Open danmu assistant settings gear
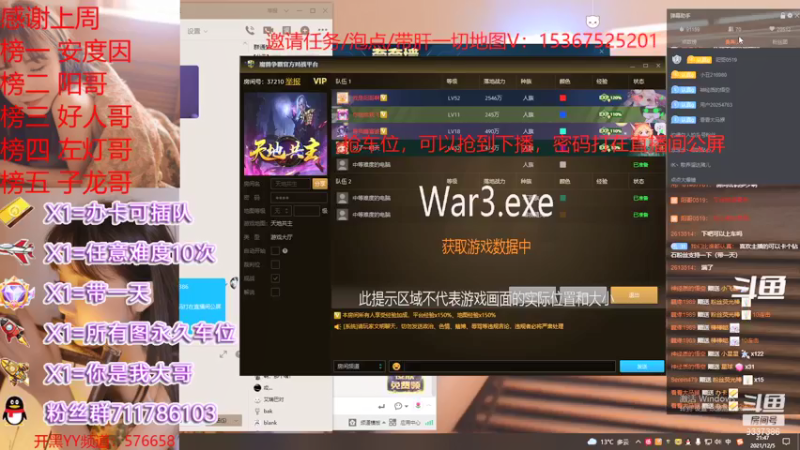The height and width of the screenshot is (450, 800). coord(790,15)
